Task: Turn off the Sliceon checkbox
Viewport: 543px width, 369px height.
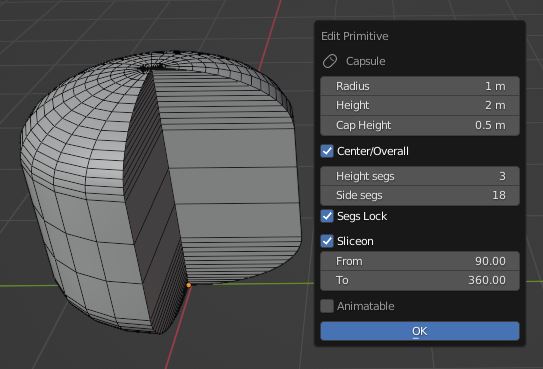Action: click(x=327, y=241)
